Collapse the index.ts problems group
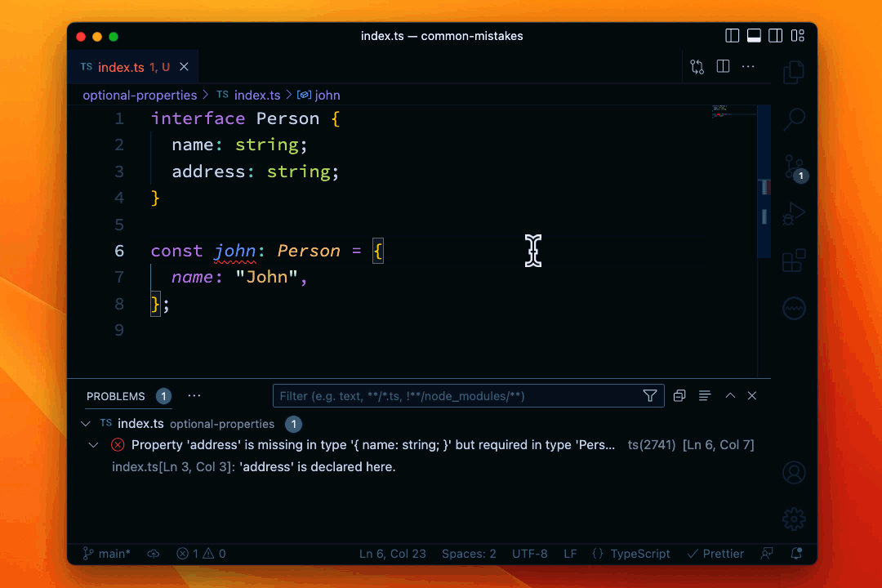 [x=85, y=423]
